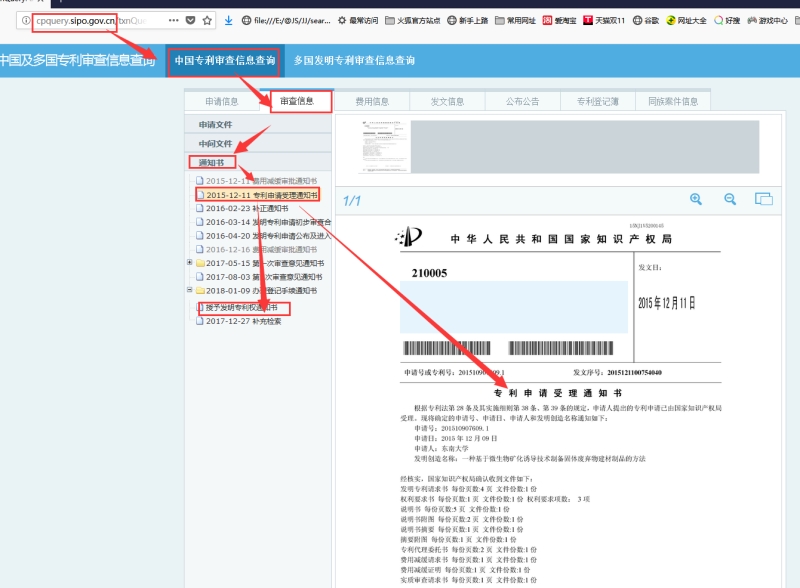Switch to the 同族案件信息 tab

point(673,102)
